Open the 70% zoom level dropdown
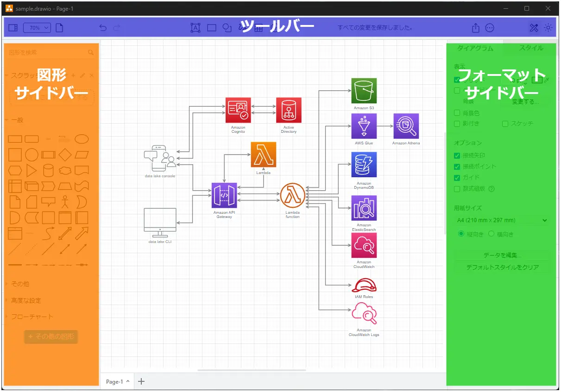Screen dimensions: 561x392 click(x=37, y=28)
